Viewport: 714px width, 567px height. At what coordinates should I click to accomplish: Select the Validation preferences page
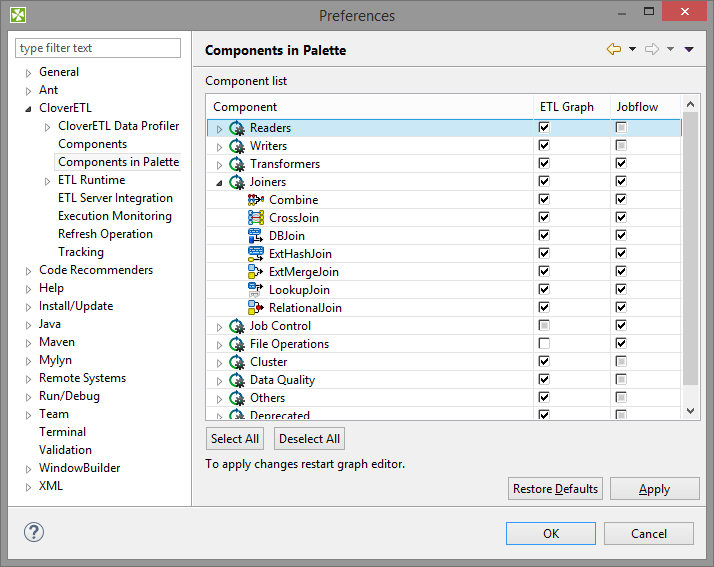[x=65, y=450]
